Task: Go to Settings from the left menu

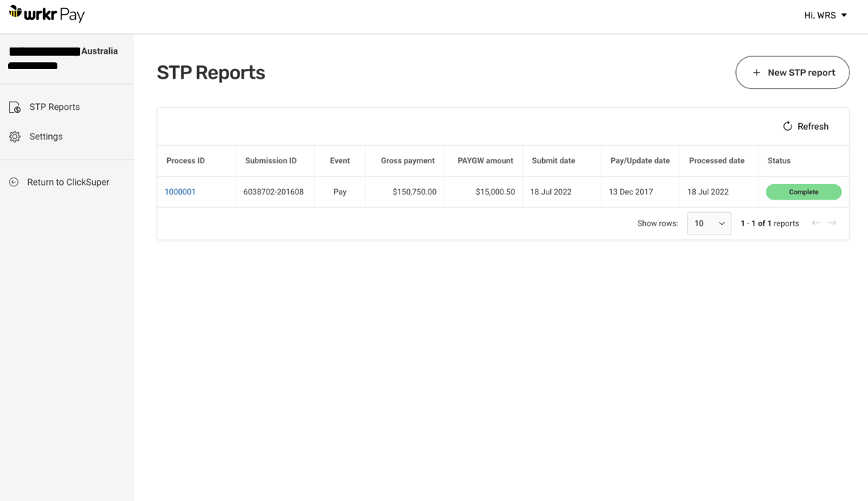Action: pyautogui.click(x=46, y=136)
